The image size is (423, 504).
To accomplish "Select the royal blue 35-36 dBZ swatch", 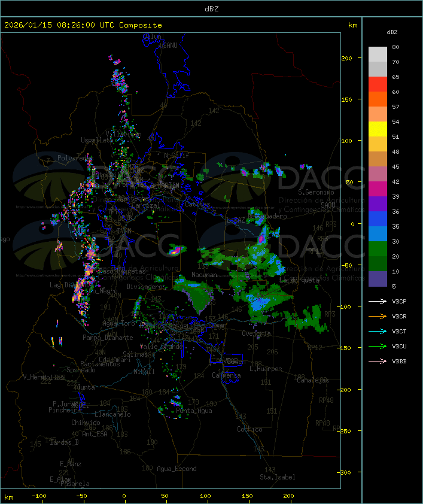I will (x=378, y=218).
